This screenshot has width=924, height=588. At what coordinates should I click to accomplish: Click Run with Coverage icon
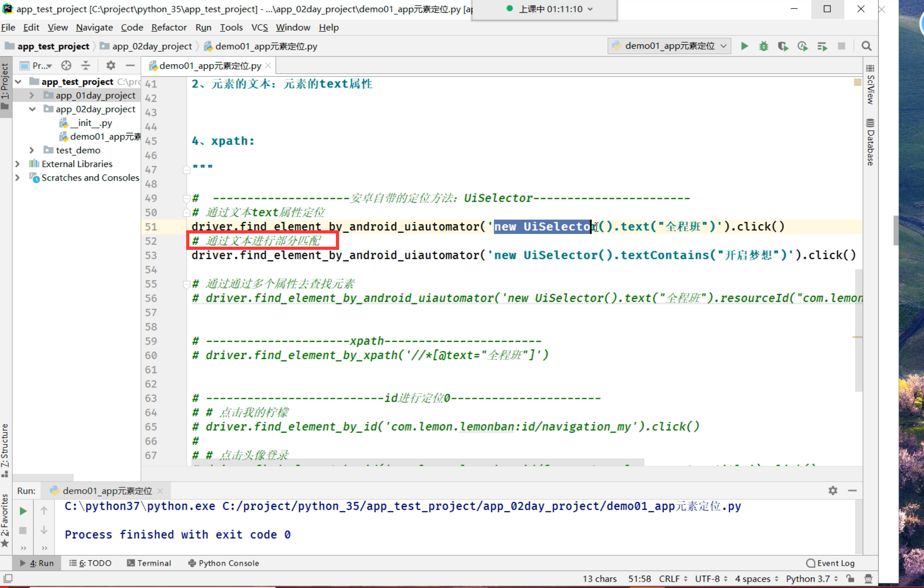click(783, 46)
